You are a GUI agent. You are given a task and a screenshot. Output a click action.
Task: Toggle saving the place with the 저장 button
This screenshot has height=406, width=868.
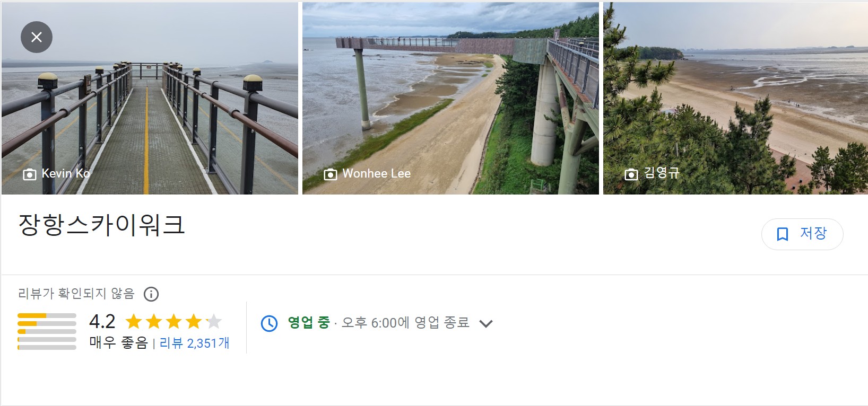tap(802, 234)
